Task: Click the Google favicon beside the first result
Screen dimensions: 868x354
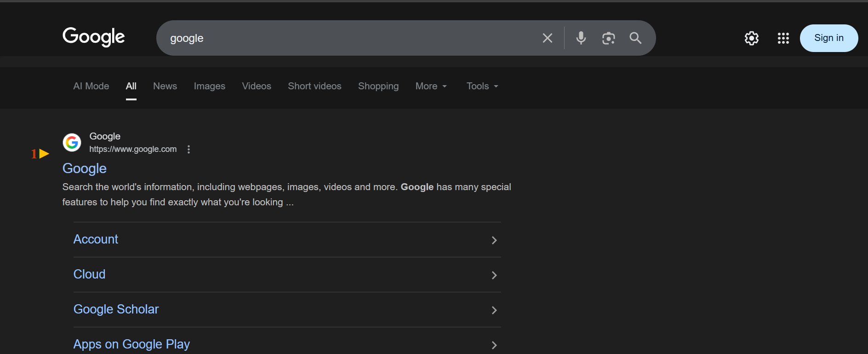Action: click(x=72, y=143)
